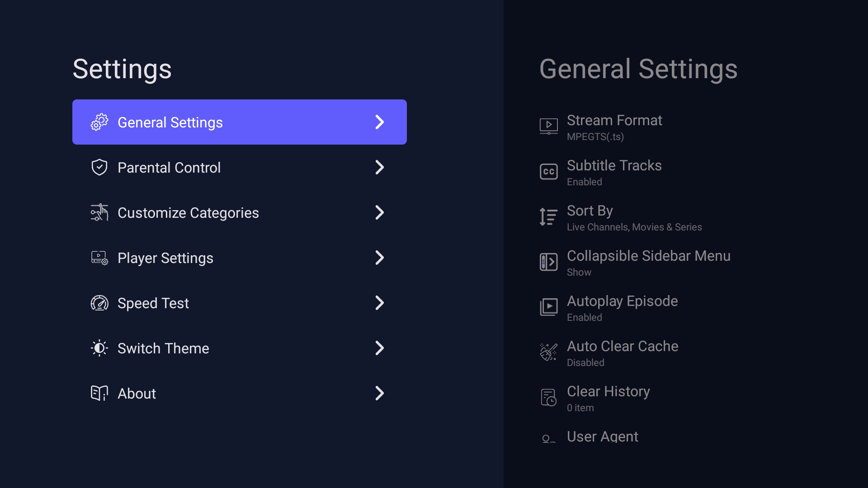Click the Speed Test gauge icon
The image size is (868, 488).
pyautogui.click(x=99, y=303)
